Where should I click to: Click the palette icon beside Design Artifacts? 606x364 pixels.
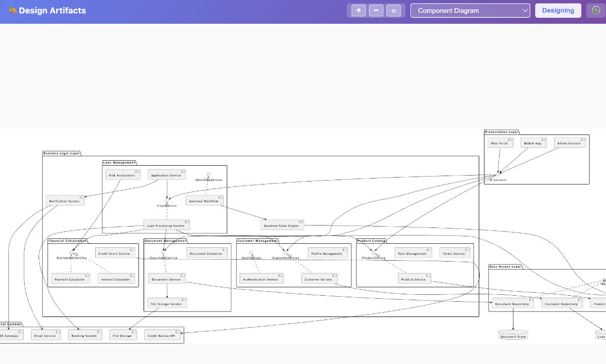12,10
